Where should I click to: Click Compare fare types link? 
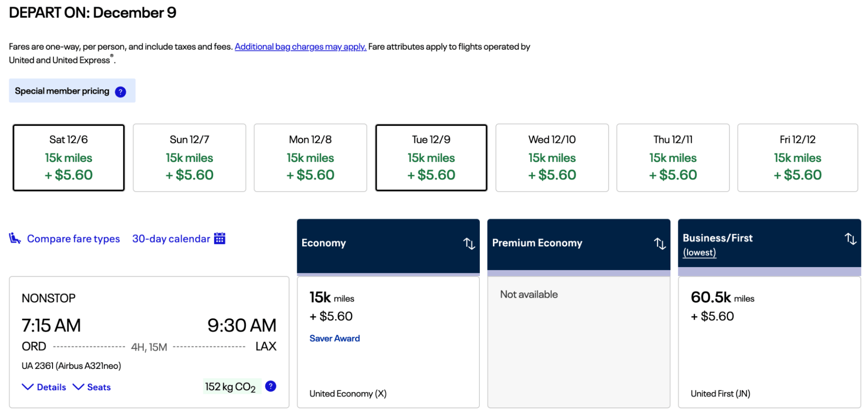(x=73, y=238)
